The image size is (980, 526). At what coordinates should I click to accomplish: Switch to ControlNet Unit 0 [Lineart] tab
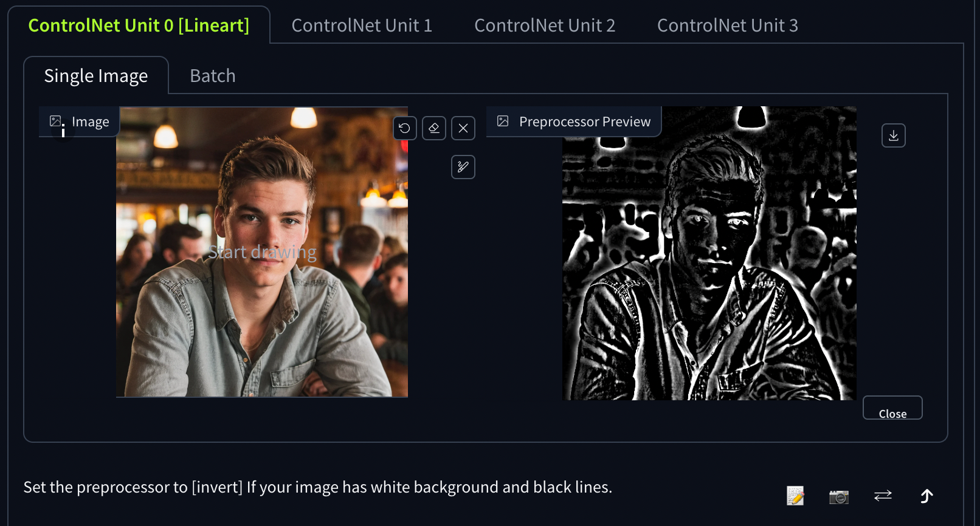coord(139,26)
